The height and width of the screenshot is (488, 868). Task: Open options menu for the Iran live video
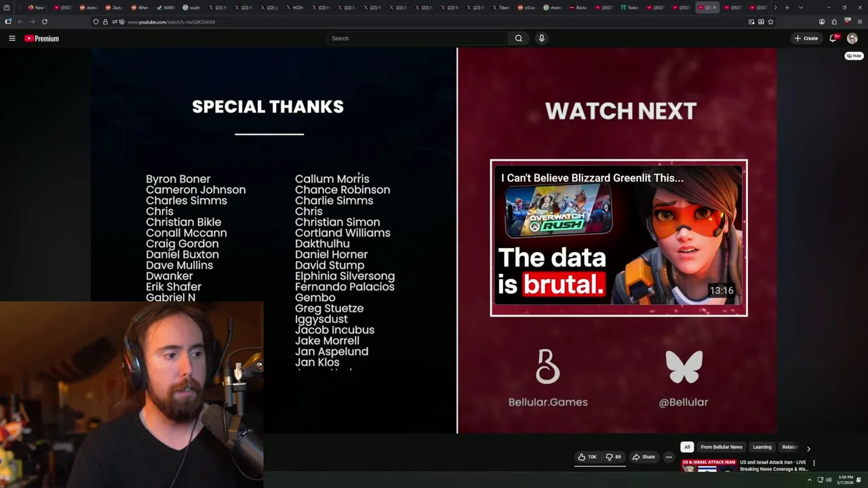814,463
